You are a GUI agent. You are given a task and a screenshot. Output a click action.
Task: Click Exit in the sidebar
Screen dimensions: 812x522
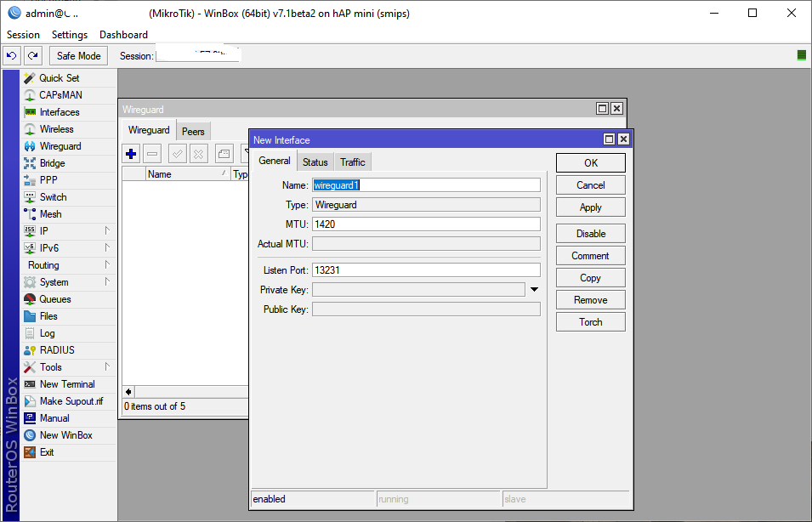click(x=68, y=452)
